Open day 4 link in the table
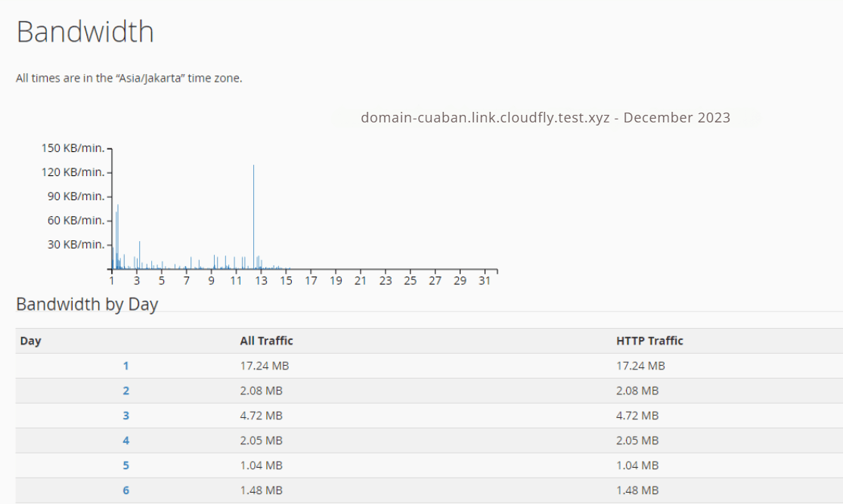 pyautogui.click(x=126, y=441)
